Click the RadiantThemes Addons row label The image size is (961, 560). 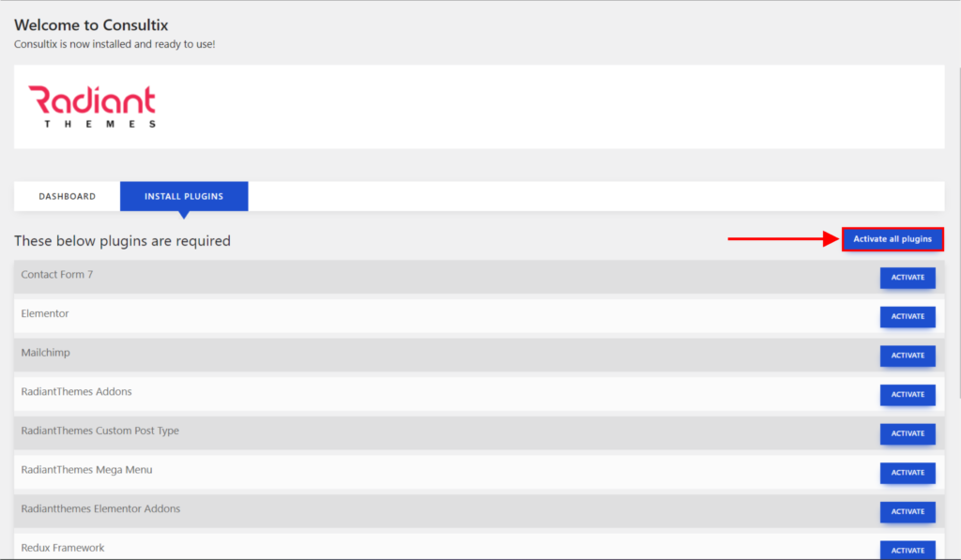pyautogui.click(x=76, y=391)
